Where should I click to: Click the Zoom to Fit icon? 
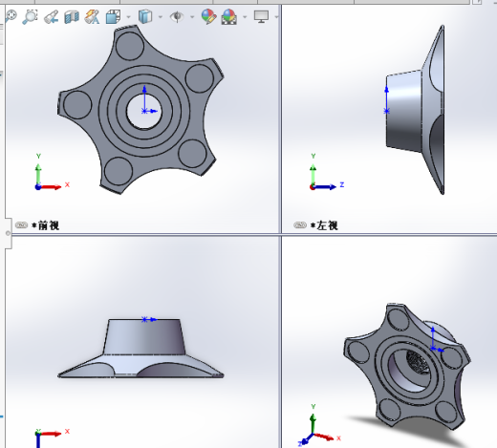click(11, 16)
